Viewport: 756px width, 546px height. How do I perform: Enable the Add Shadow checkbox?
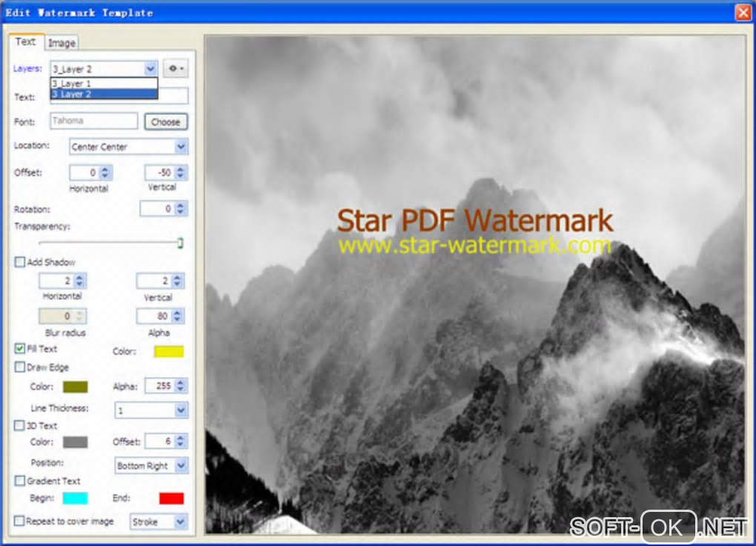click(20, 262)
